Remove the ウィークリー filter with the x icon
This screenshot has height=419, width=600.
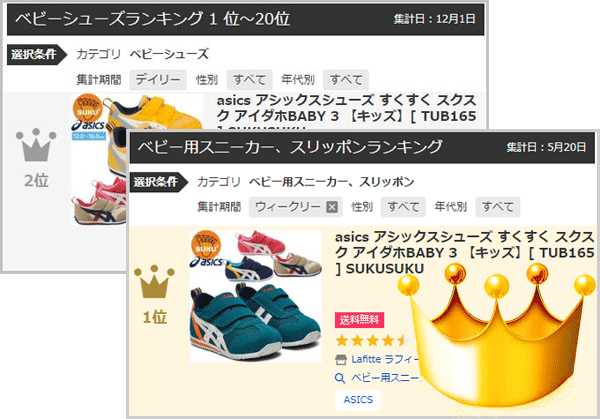332,207
